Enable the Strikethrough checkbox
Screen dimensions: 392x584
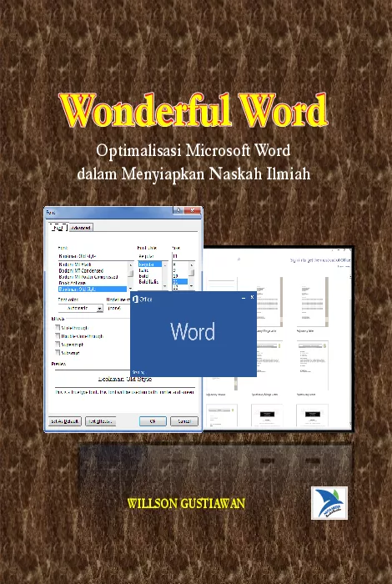click(x=58, y=328)
